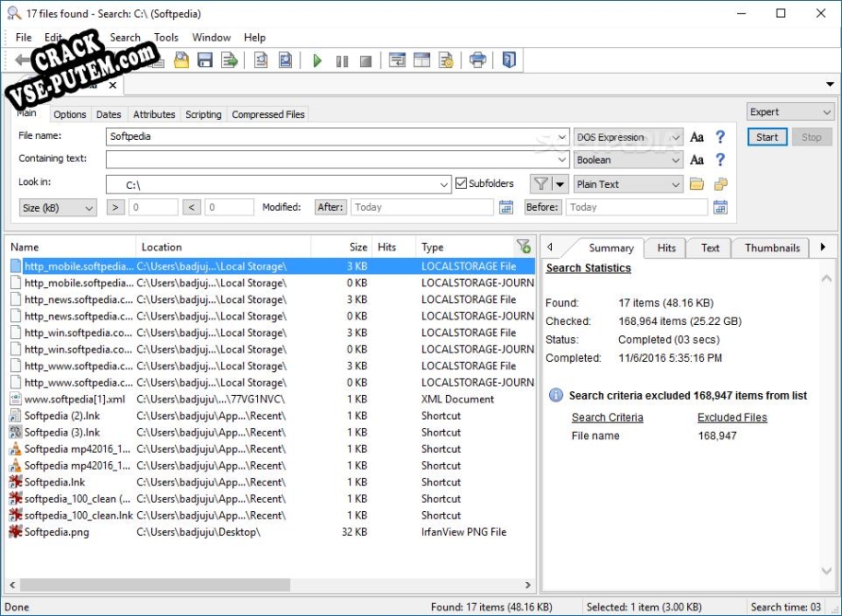
Task: Select the www.softpedia[1].xml row
Action: coord(273,399)
